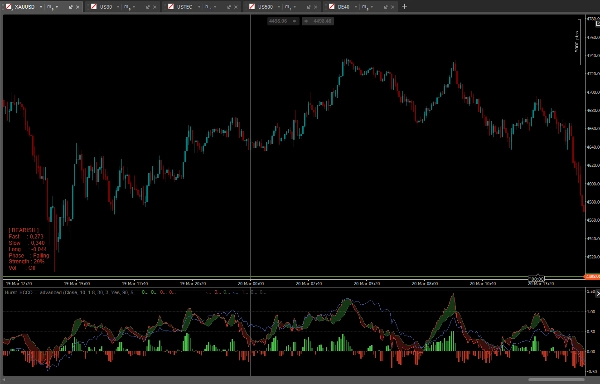Open timeframe selector on USTEC tab

[210, 7]
